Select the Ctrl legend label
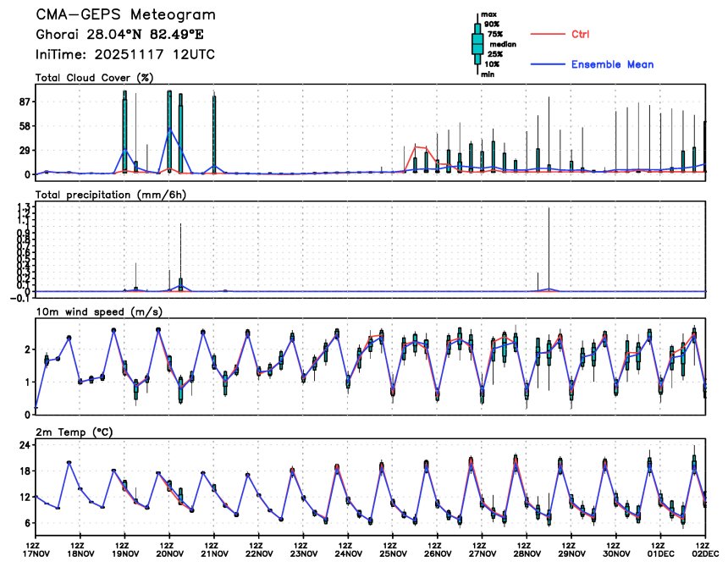This screenshot has width=728, height=567. (x=580, y=34)
